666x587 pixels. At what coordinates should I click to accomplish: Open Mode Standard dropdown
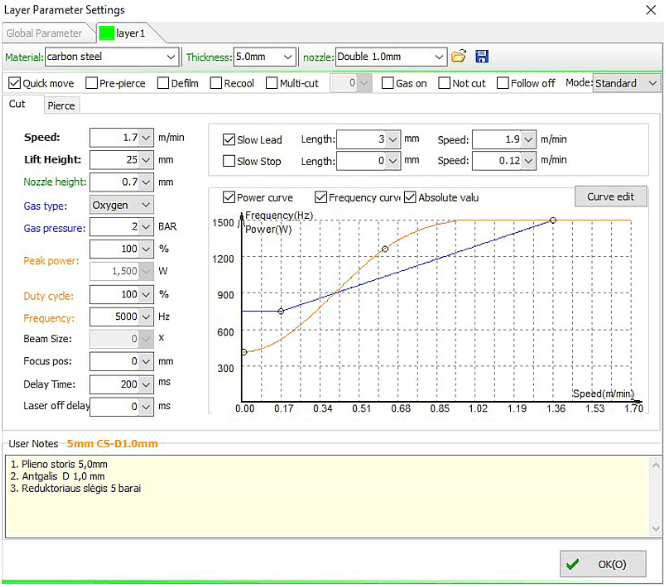(626, 83)
